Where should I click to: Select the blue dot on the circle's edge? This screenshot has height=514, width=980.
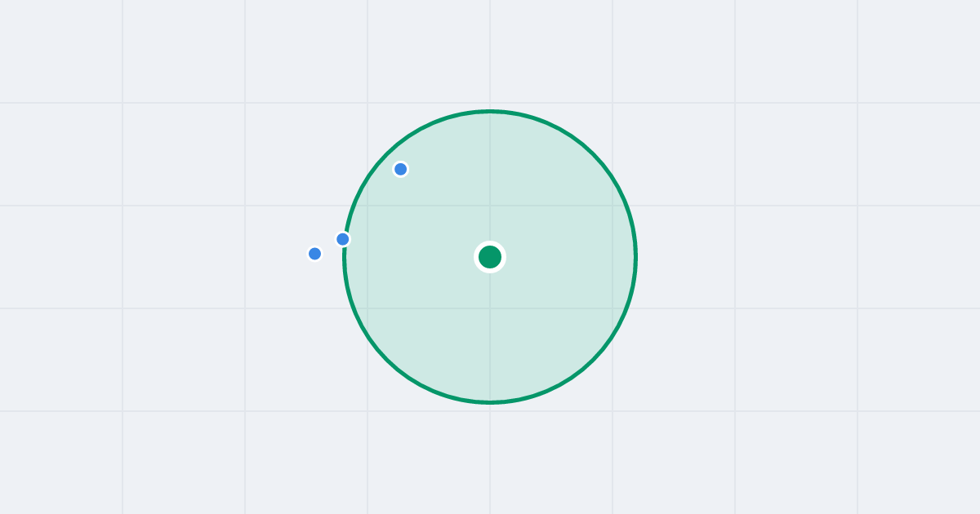pos(343,239)
